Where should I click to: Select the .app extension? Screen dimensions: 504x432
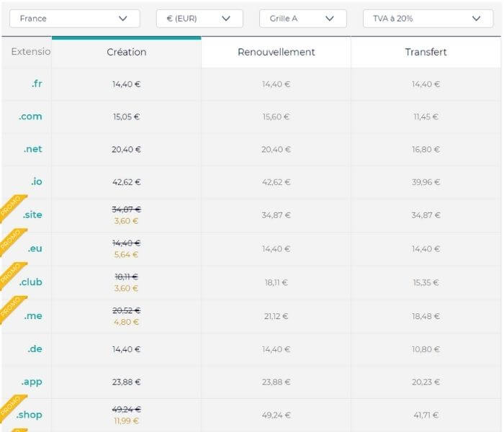(32, 382)
